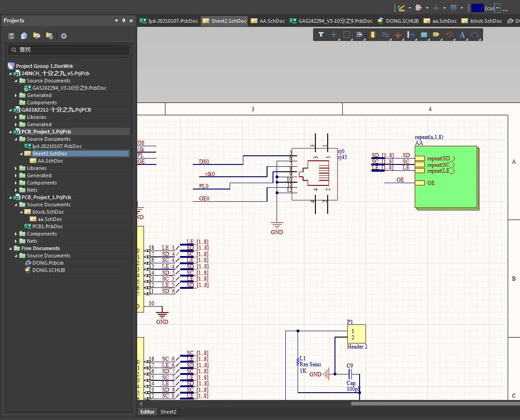520x420 pixels.
Task: Expand the Libraries folder under GAS18Z212
Action: pos(16,117)
